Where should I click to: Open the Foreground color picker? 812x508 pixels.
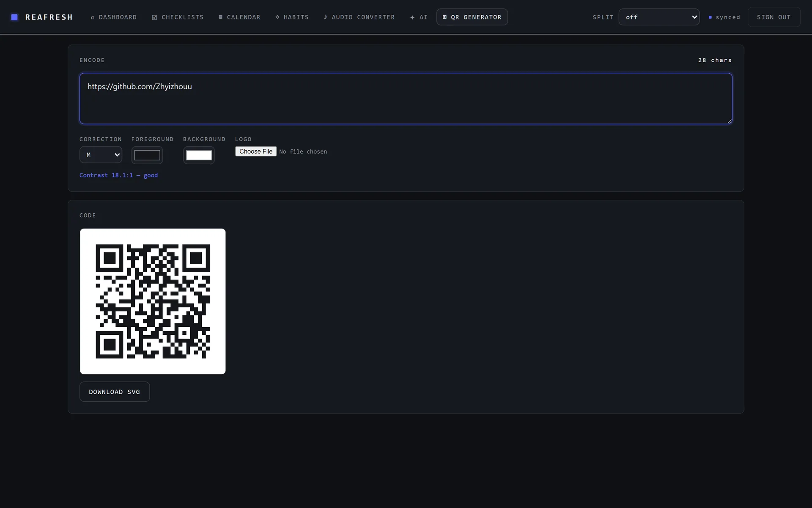[147, 155]
